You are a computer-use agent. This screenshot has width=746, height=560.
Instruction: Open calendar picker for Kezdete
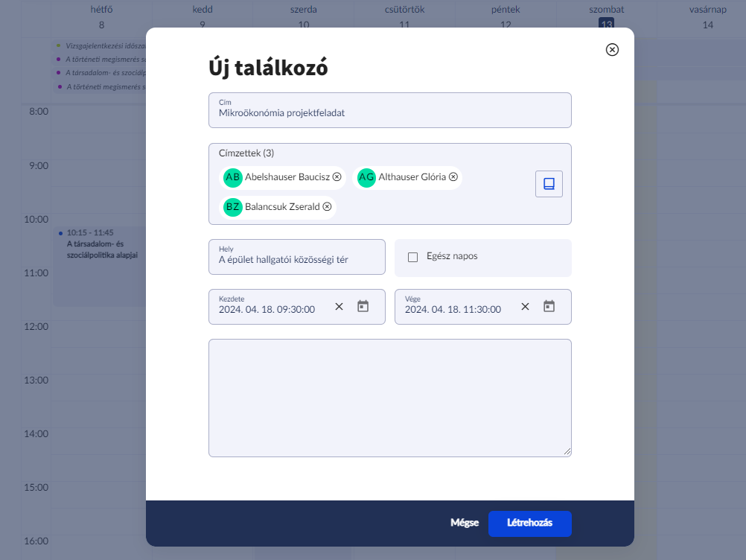[x=363, y=306]
